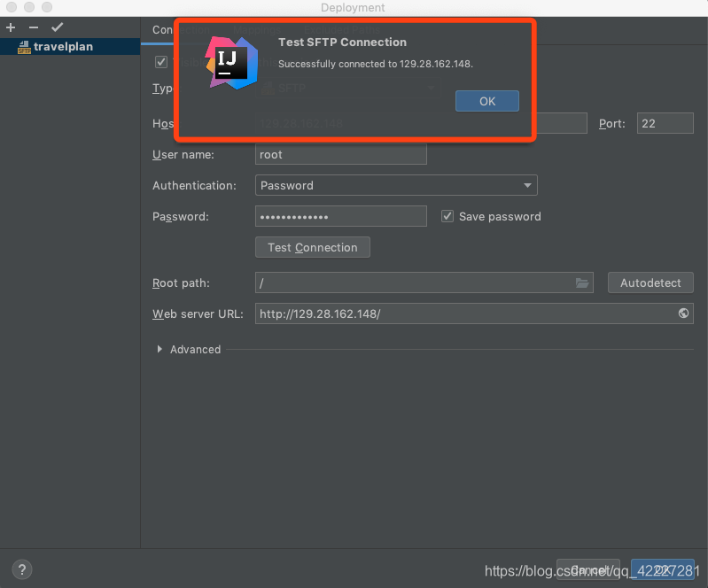Toggle the Visible only for this project checkbox
The width and height of the screenshot is (708, 588).
coord(161,62)
